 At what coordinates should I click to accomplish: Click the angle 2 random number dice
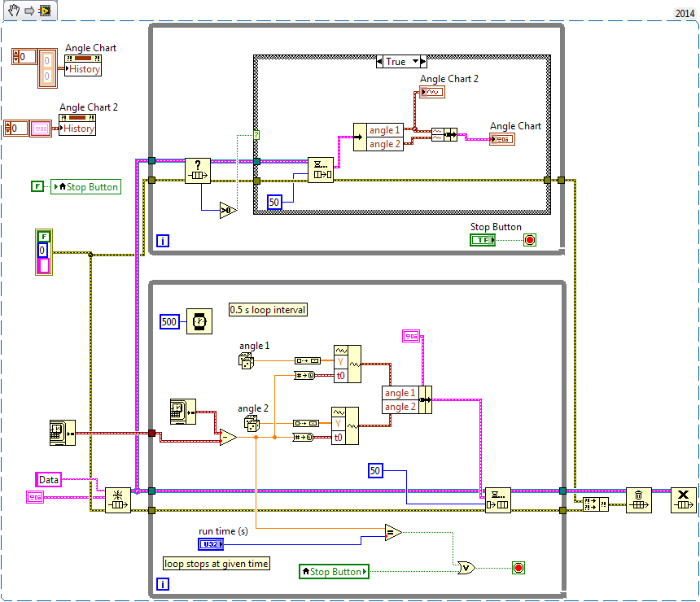point(252,423)
